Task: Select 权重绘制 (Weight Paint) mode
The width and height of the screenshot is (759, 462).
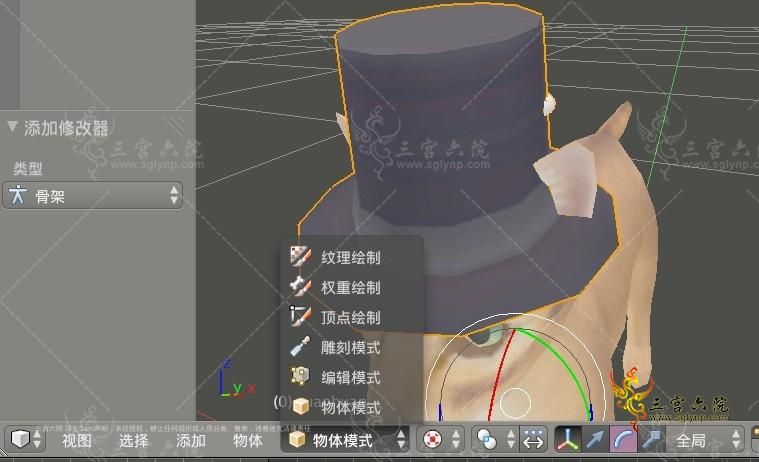Action: pos(351,287)
